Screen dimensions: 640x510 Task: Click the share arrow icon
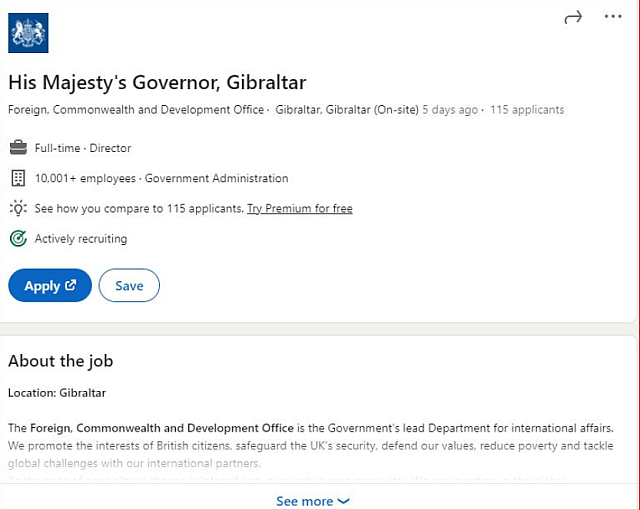coord(573,17)
